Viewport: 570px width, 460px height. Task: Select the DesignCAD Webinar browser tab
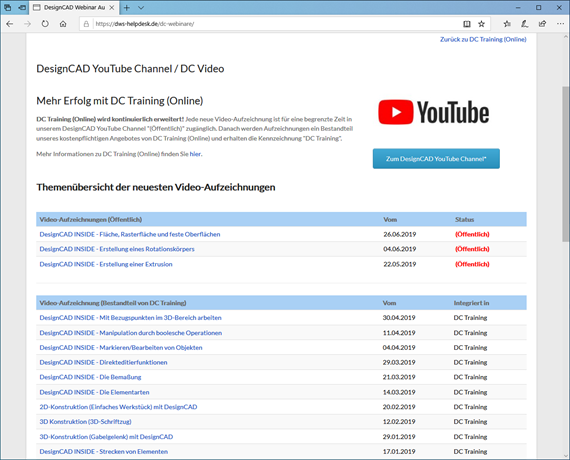(x=74, y=8)
